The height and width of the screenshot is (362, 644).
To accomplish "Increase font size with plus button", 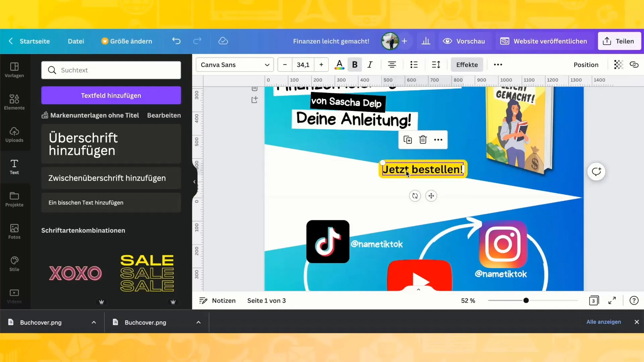I will [x=321, y=65].
